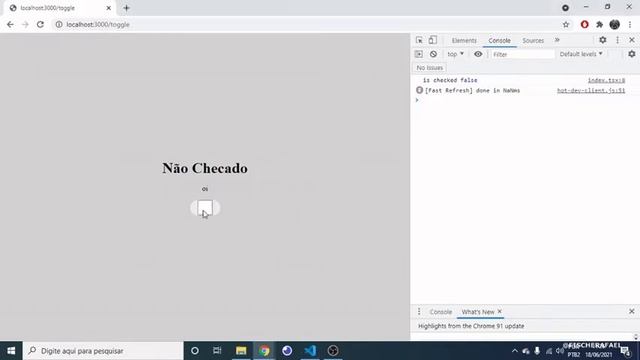Show the console sidebar

click(419, 54)
